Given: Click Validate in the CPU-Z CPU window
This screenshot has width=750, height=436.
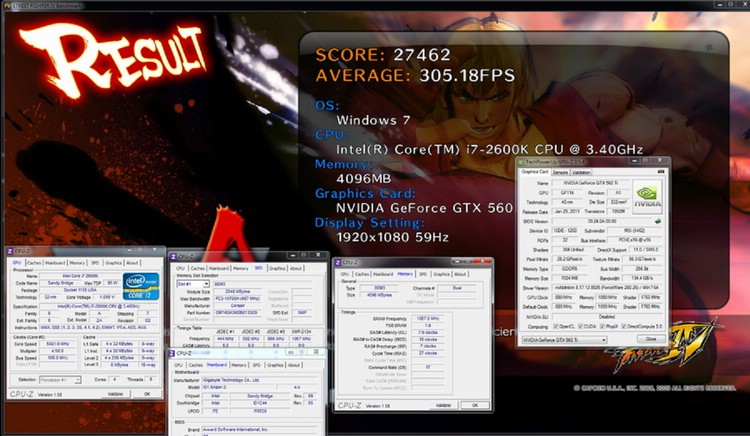Looking at the screenshot, I should (x=115, y=394).
